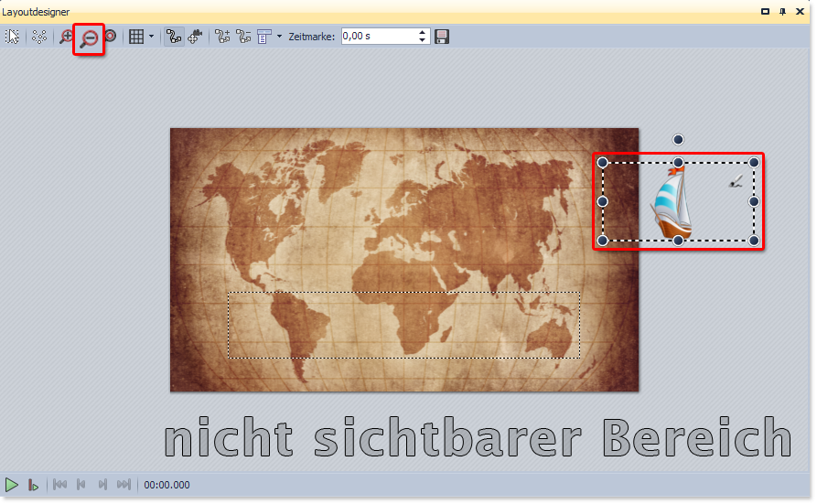Select the sailboat image
The width and height of the screenshot is (817, 504).
coord(672,203)
